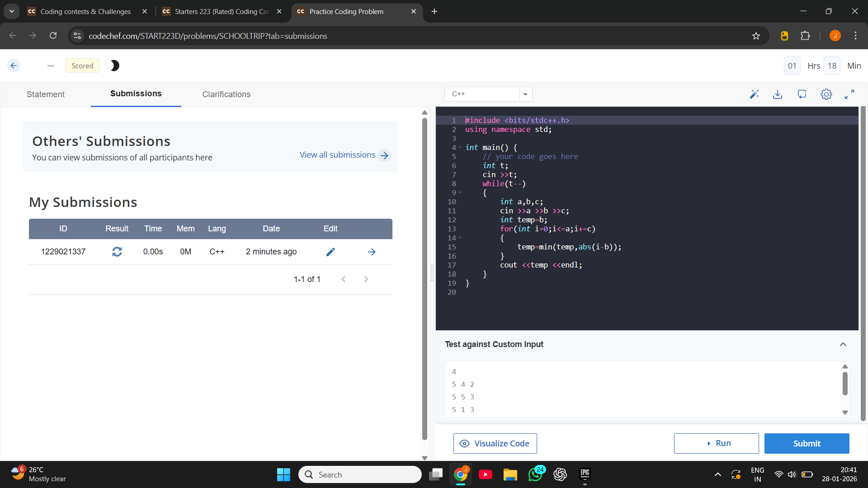
Task: Click the refresh result icon for submission
Action: pyautogui.click(x=117, y=252)
